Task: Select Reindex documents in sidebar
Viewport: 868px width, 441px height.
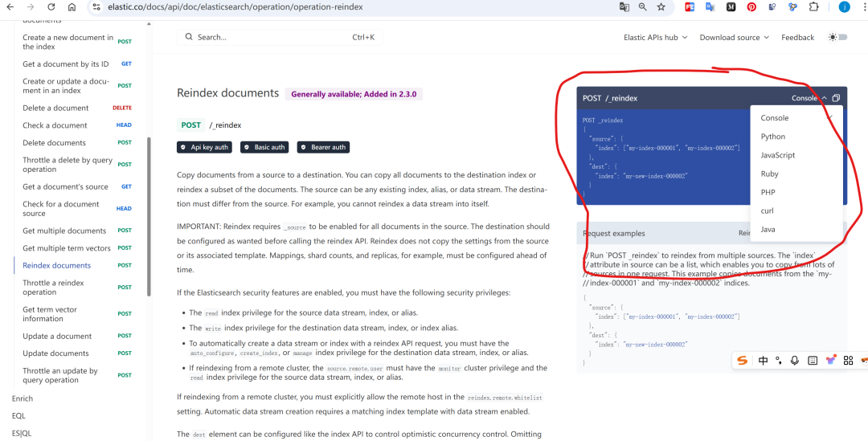Action: [x=56, y=266]
